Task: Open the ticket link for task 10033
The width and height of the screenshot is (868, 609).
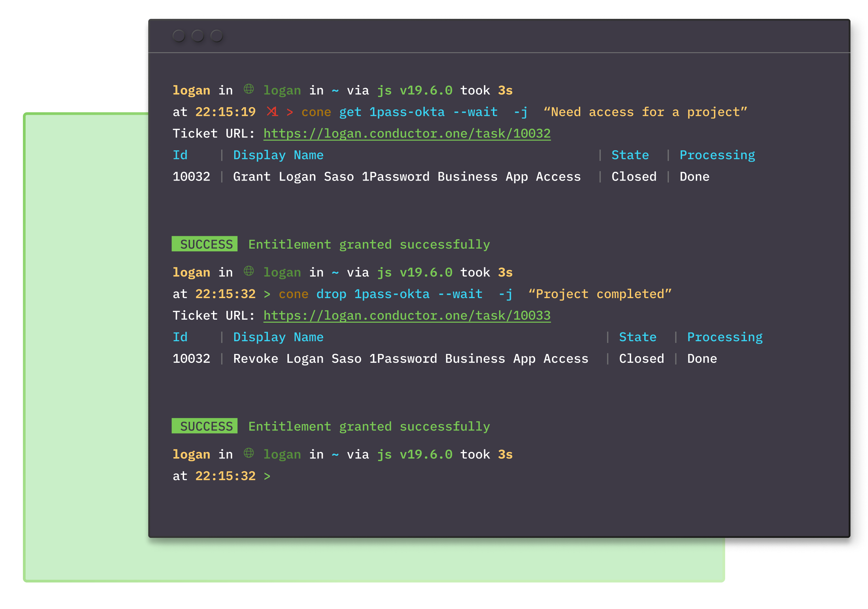Action: 406,315
